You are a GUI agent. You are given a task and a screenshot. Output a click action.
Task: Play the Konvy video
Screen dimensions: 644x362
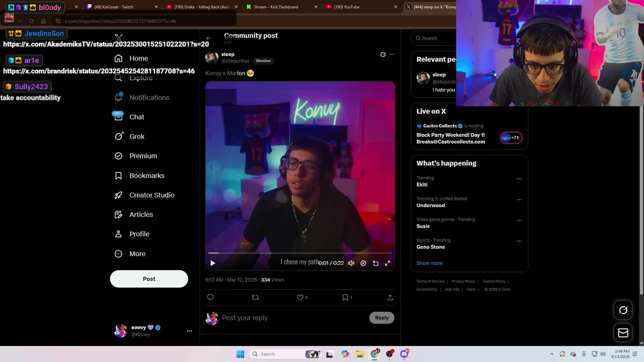pyautogui.click(x=213, y=263)
